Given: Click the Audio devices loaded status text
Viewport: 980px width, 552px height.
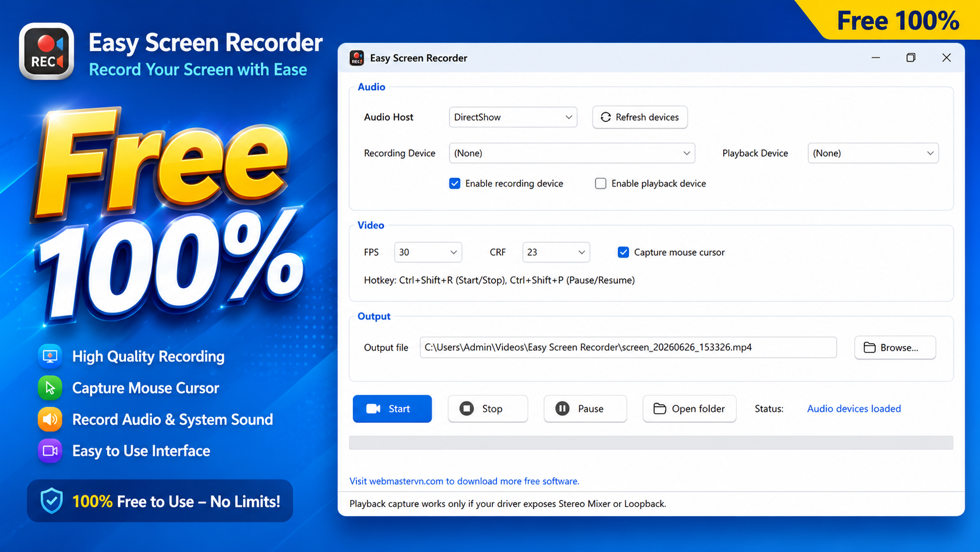Looking at the screenshot, I should [x=854, y=409].
